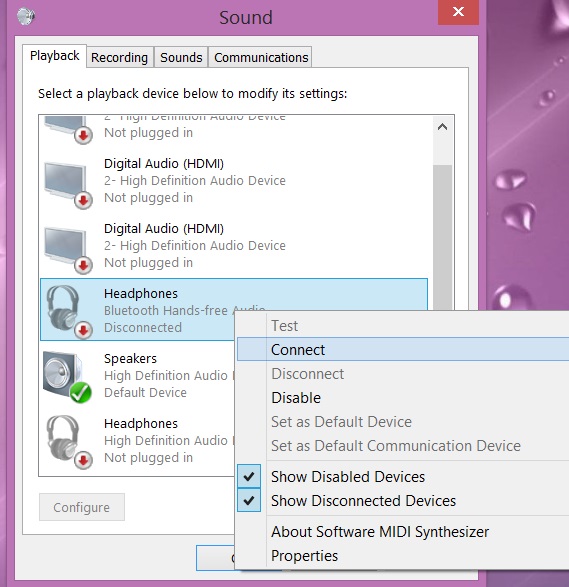Open the Sounds tab
The width and height of the screenshot is (569, 587).
(181, 58)
